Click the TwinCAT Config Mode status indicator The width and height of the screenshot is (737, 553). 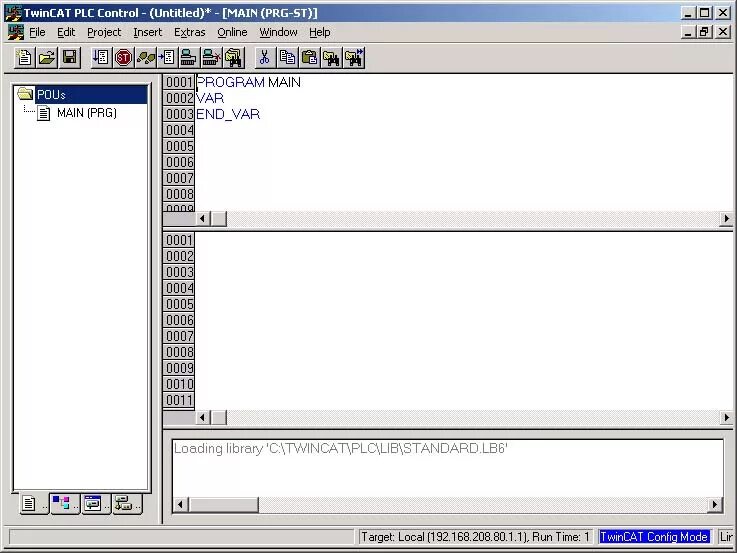(x=654, y=537)
